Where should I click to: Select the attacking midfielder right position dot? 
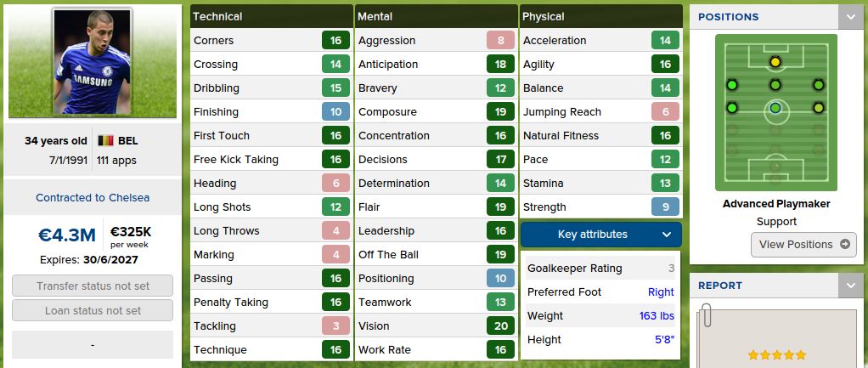818,85
